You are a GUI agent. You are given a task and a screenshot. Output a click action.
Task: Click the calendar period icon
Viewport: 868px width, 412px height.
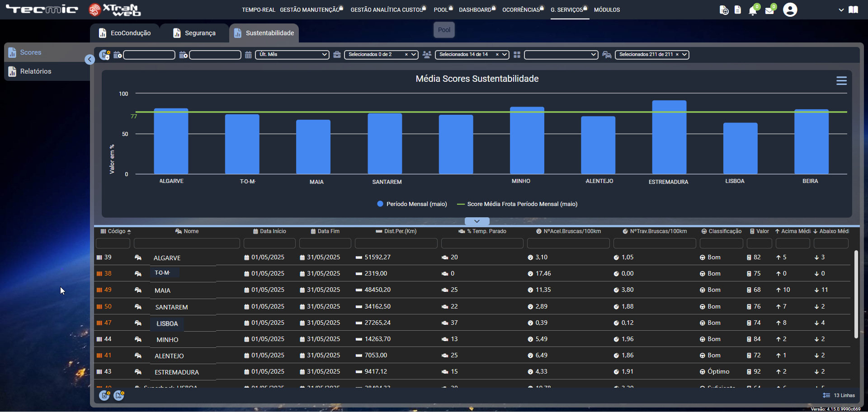pyautogui.click(x=248, y=55)
